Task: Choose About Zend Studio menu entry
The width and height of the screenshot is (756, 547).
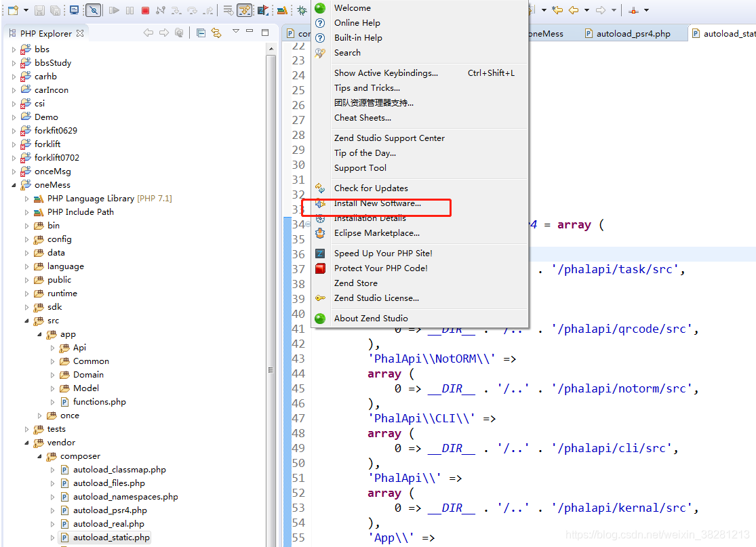Action: (420, 318)
